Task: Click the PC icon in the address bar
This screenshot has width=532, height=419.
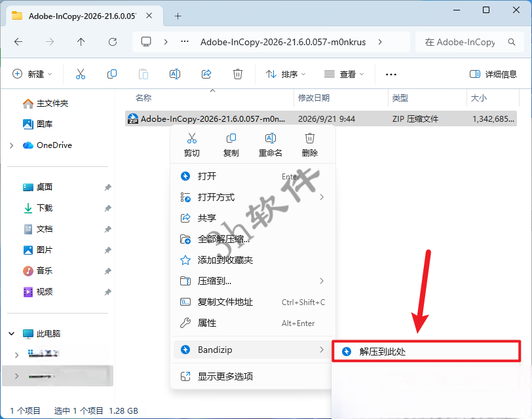Action: [x=146, y=42]
